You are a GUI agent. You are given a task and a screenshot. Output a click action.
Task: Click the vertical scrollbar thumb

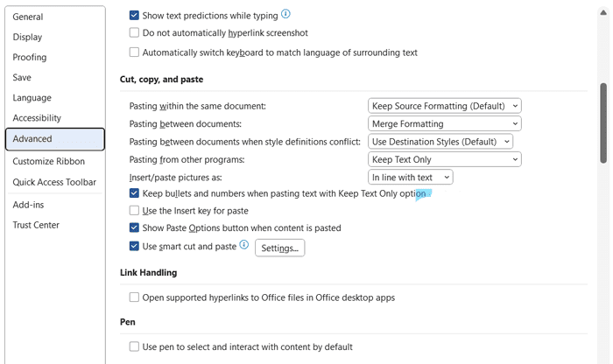pyautogui.click(x=603, y=122)
